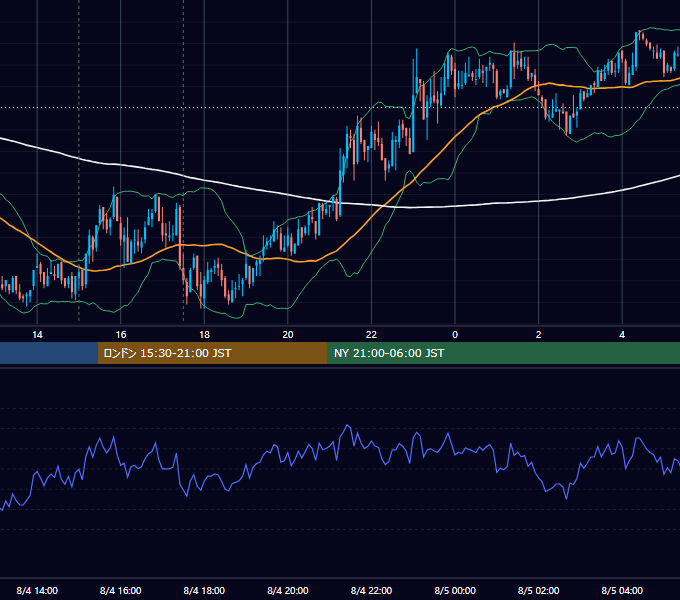The width and height of the screenshot is (680, 600).
Task: Click the 2 hour label on price chart axis
Action: (539, 335)
